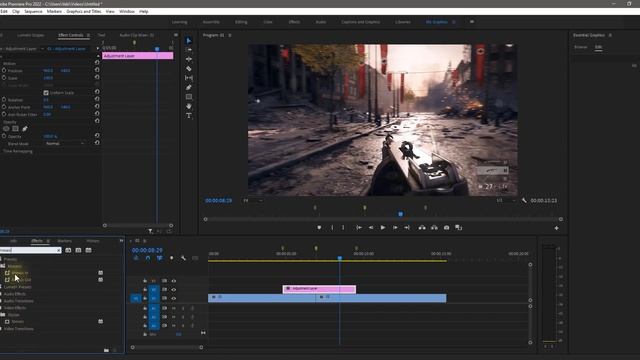Viewport: 640px width, 360px height.
Task: Toggle Scale animation stopwatch
Action: 4,78
